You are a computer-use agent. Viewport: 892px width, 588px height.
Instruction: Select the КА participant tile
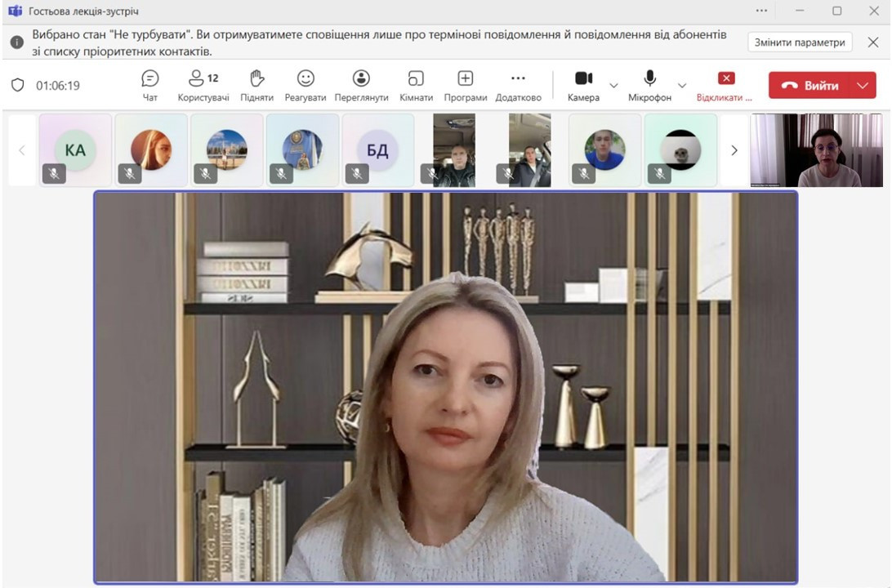[75, 149]
